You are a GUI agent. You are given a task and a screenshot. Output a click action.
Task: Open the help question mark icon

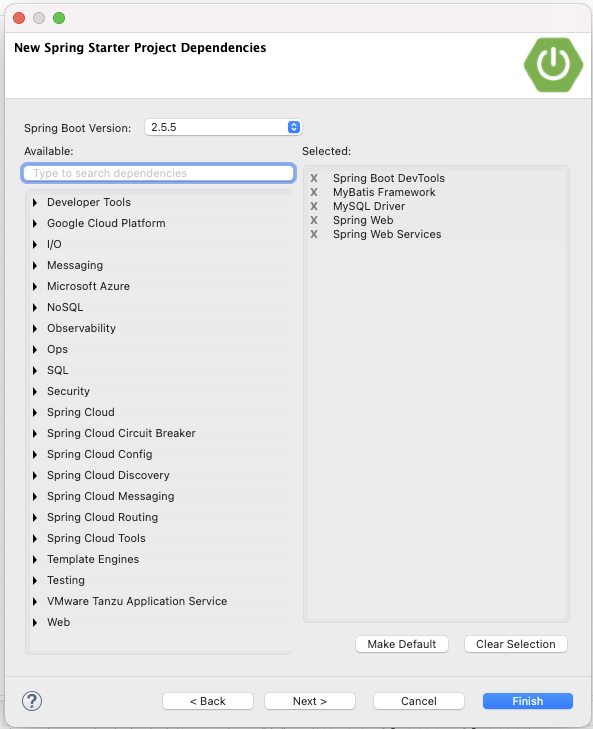pos(32,701)
